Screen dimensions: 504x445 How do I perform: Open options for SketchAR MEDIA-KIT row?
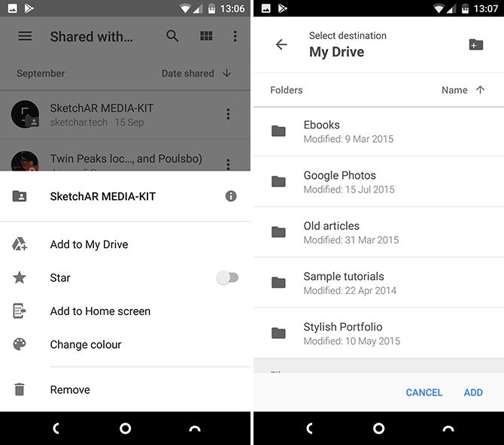point(228,114)
